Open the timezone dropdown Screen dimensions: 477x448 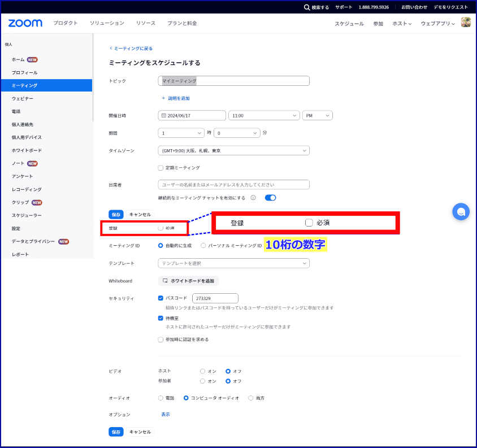tap(233, 150)
